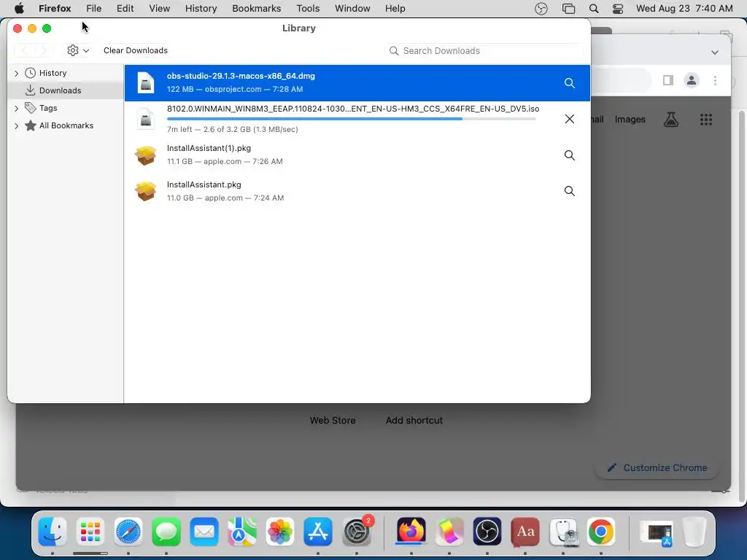Open App Store from the Dock
The width and height of the screenshot is (747, 560).
pos(318,532)
